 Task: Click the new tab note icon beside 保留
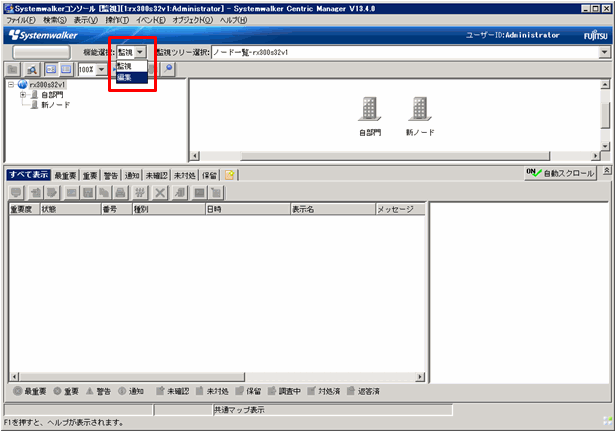[x=229, y=175]
